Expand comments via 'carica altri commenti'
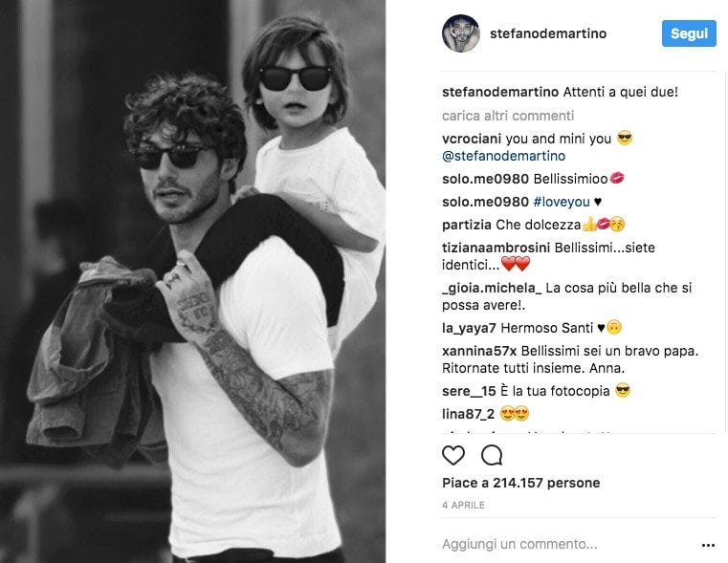This screenshot has width=728, height=563. [x=508, y=116]
